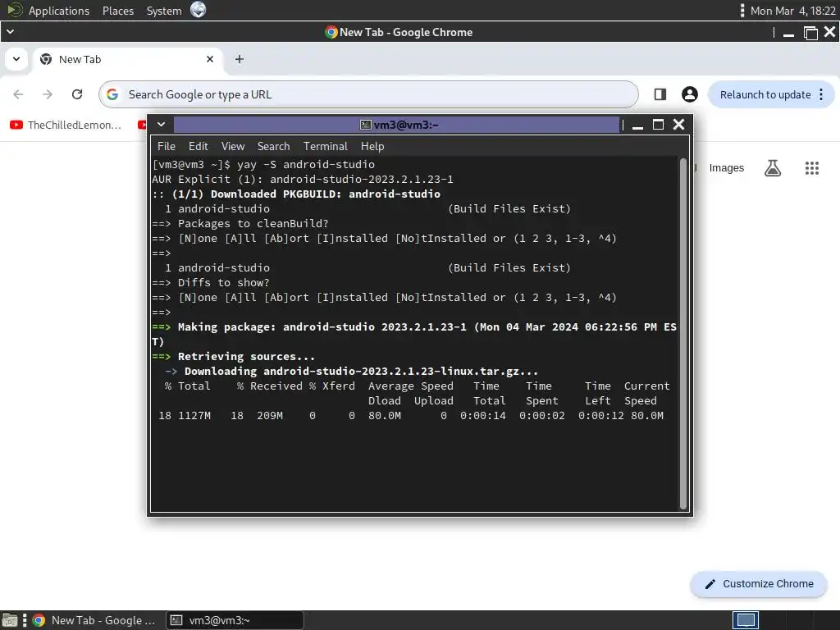The image size is (840, 630).
Task: Open Chrome three-dot menu
Action: [821, 95]
